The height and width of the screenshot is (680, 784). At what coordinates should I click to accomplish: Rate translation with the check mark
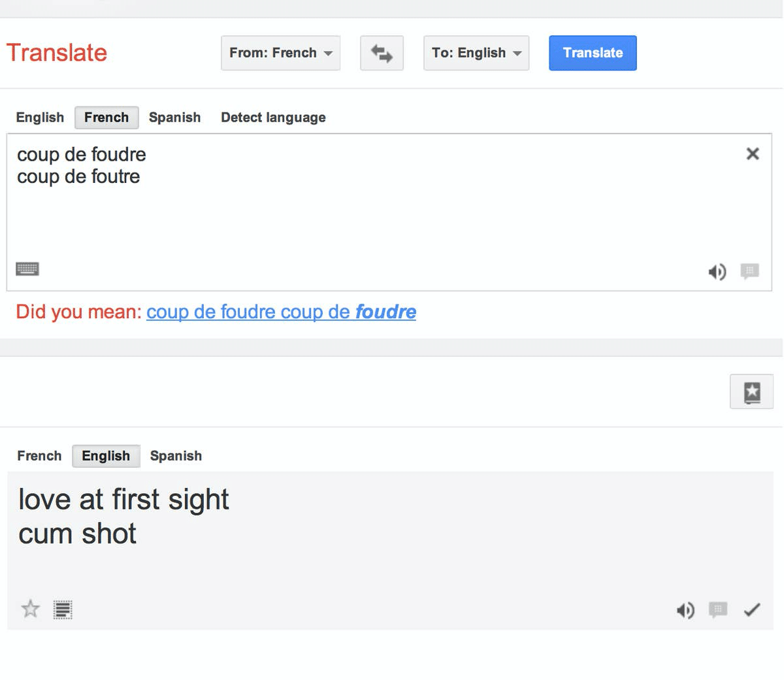coord(752,610)
